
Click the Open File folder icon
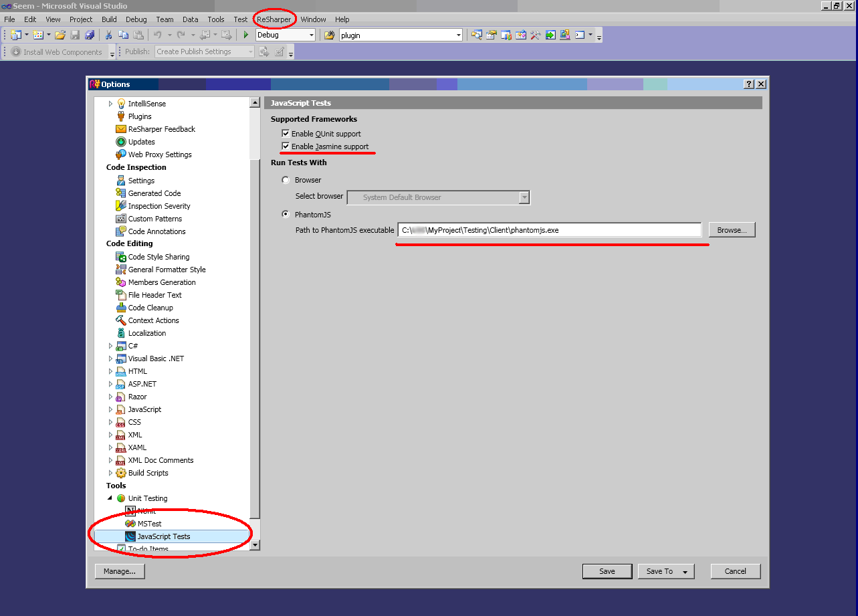tap(60, 35)
